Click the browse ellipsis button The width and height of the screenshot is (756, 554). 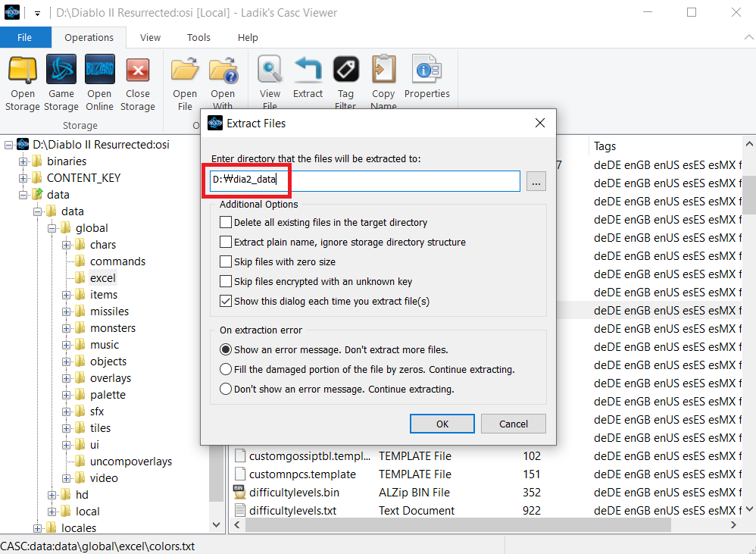[x=536, y=181]
